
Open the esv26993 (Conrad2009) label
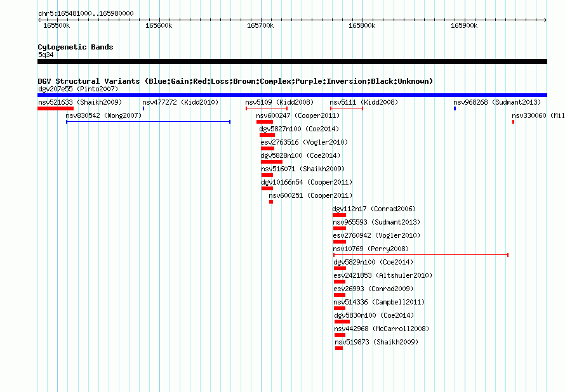(373, 289)
